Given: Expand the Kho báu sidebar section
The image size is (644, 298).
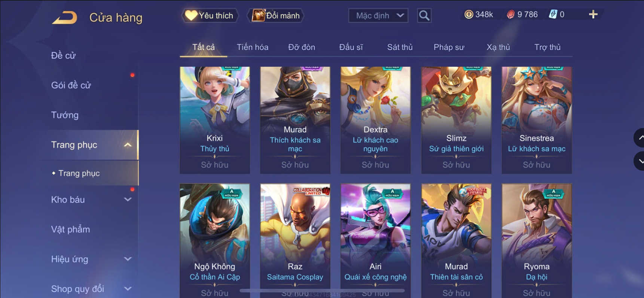Looking at the screenshot, I should click(128, 200).
